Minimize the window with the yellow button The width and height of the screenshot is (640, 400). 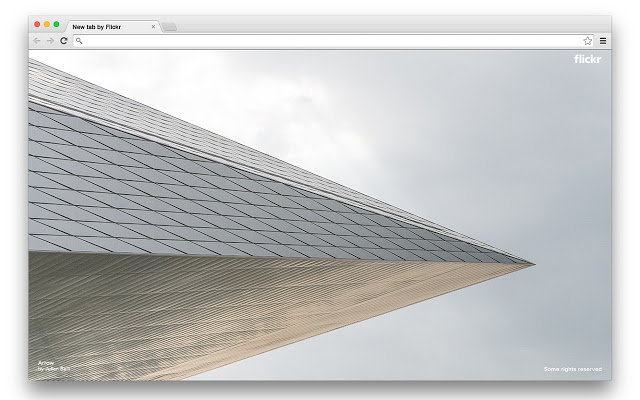click(x=47, y=24)
